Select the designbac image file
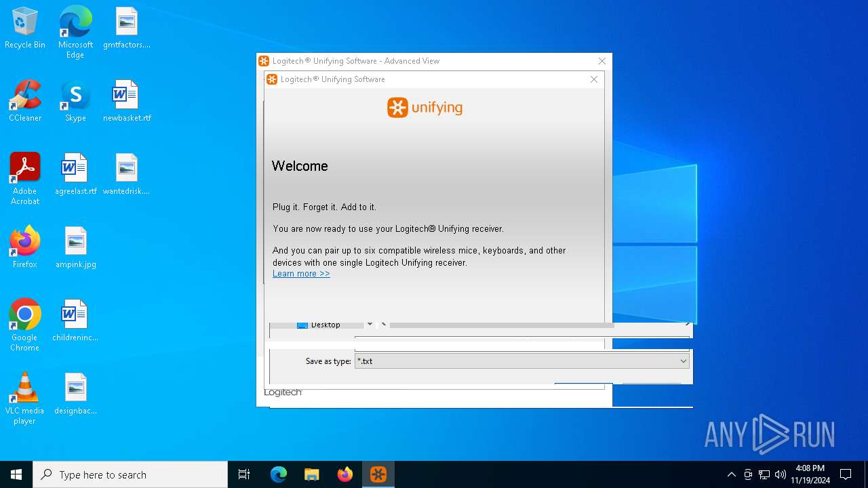 [75, 394]
